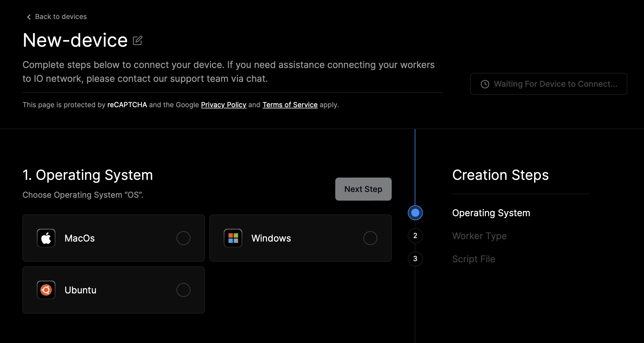Click the Next Step button
The width and height of the screenshot is (644, 343).
point(363,189)
